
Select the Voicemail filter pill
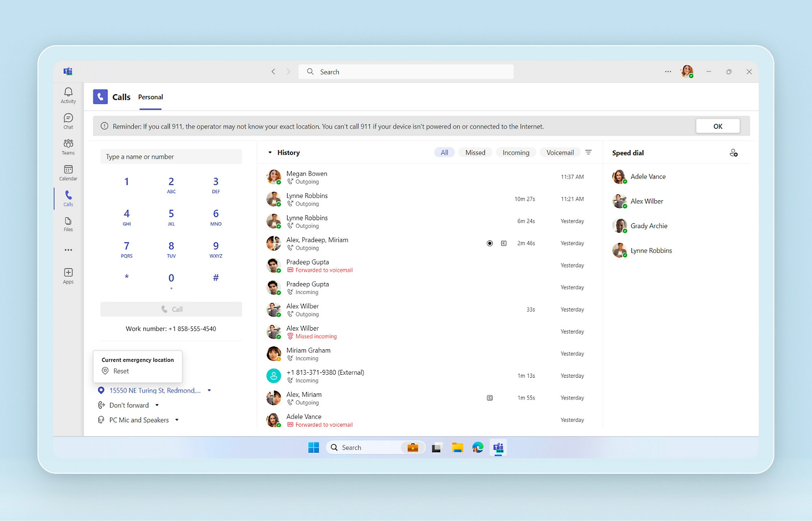coord(559,153)
